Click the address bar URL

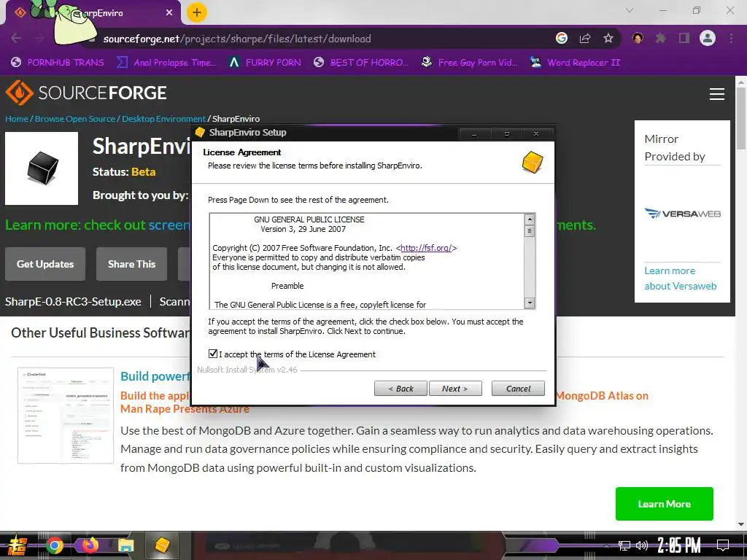237,39
